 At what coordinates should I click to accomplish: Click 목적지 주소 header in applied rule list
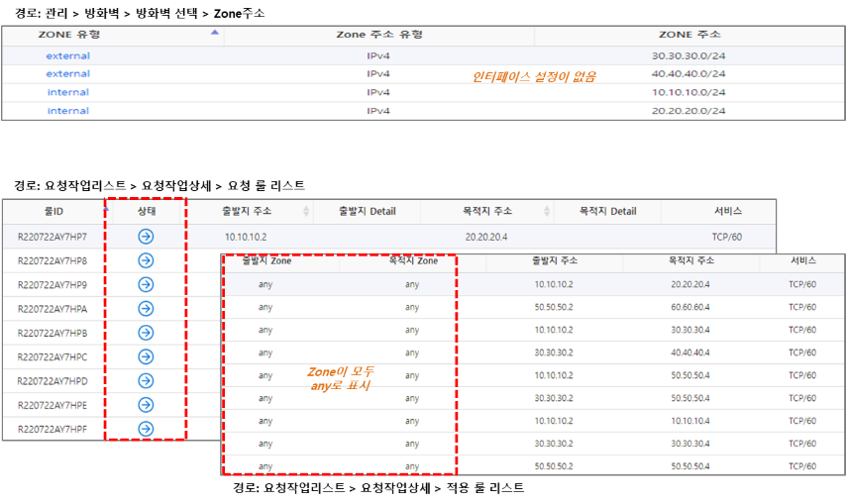coord(691,261)
